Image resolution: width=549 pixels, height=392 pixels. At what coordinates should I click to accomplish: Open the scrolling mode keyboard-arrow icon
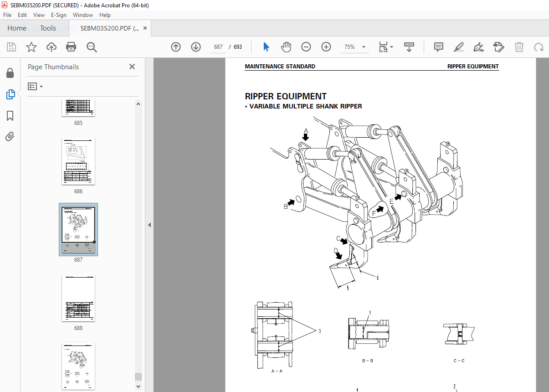pyautogui.click(x=409, y=47)
